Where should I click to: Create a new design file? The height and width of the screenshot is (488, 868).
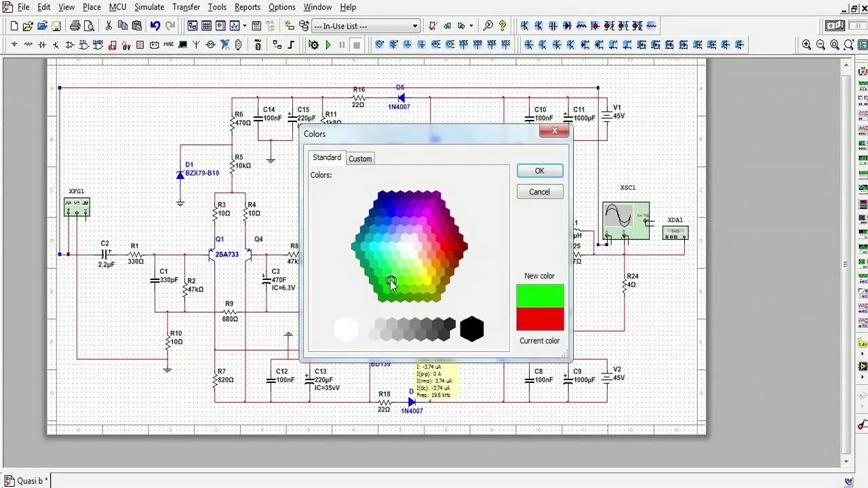click(x=14, y=26)
